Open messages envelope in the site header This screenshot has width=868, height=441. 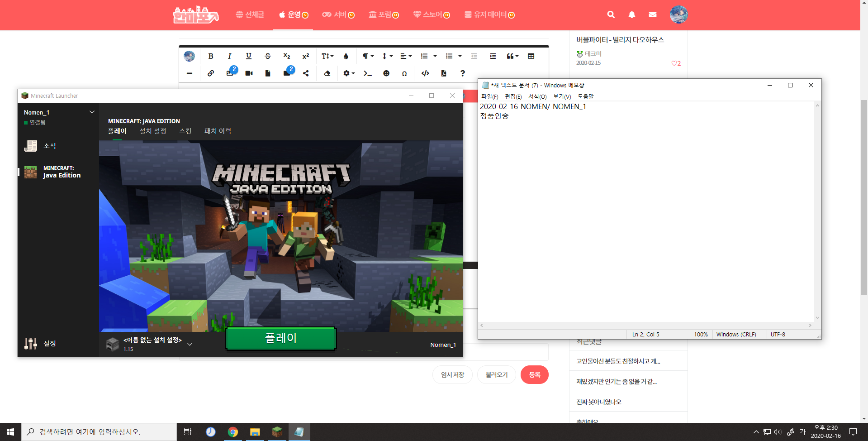653,14
